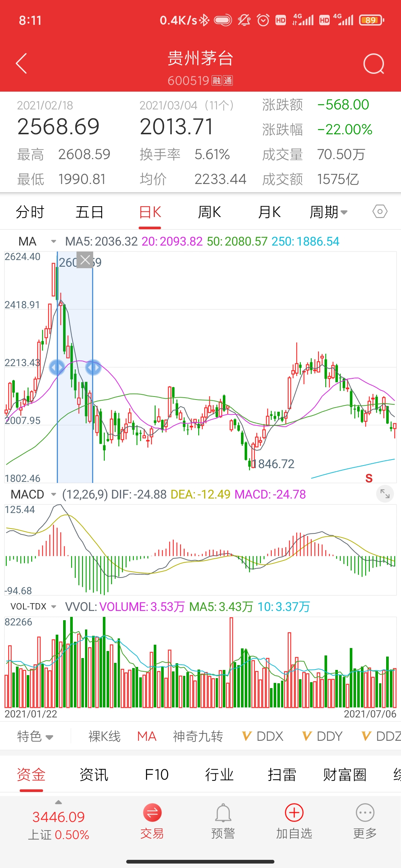Open the 特色 features dropdown
The height and width of the screenshot is (868, 401).
35,736
